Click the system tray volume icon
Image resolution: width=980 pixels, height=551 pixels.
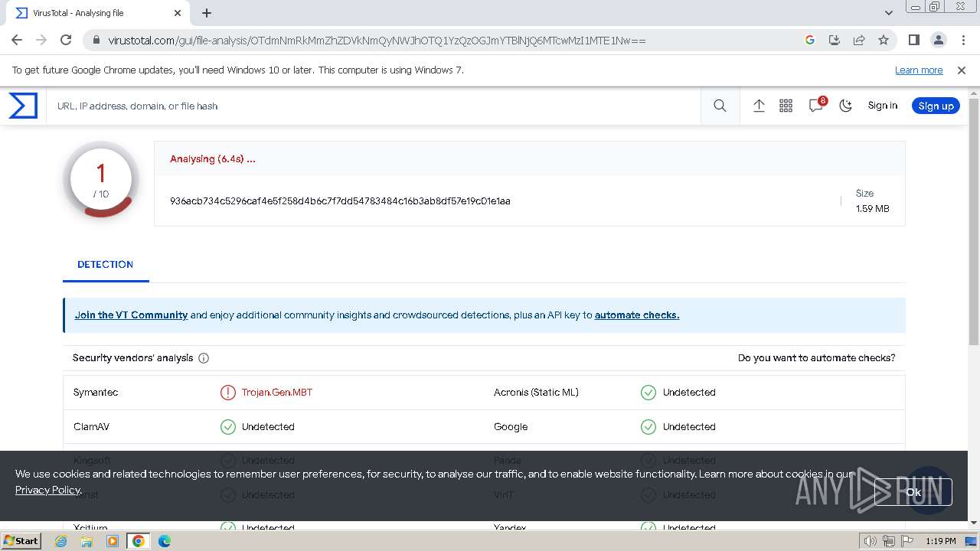point(871,541)
